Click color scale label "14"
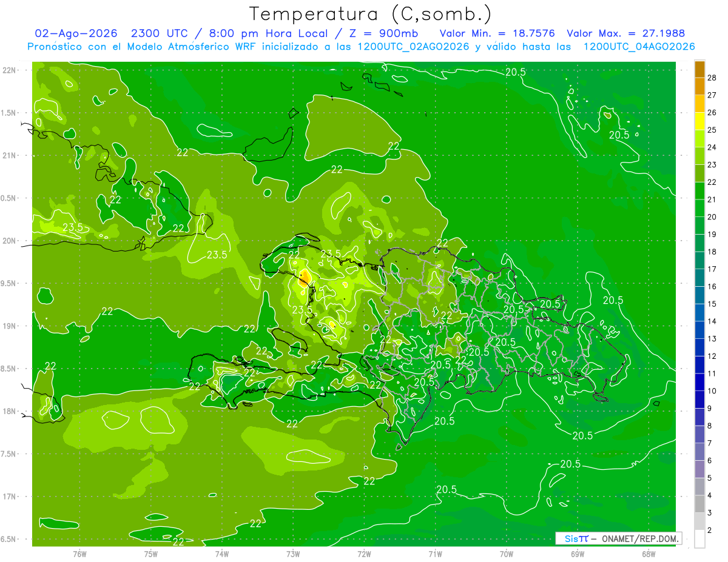Viewport: 728px width, 562px height. [712, 321]
